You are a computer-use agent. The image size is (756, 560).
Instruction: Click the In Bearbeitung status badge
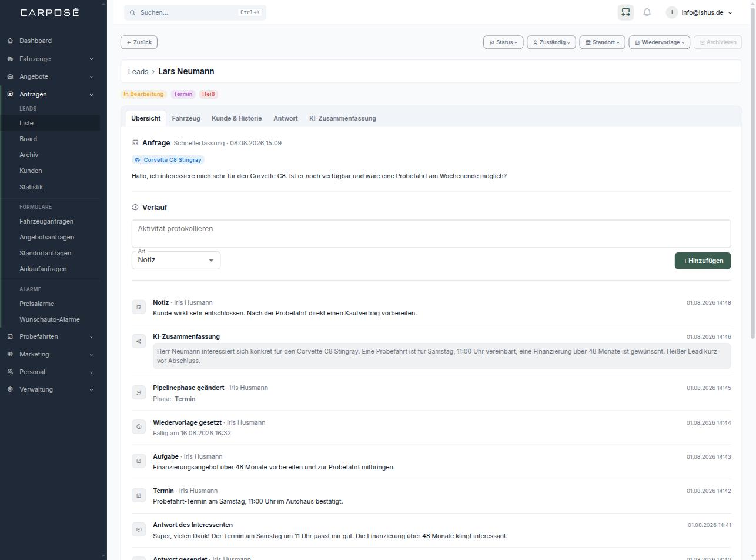coord(143,94)
